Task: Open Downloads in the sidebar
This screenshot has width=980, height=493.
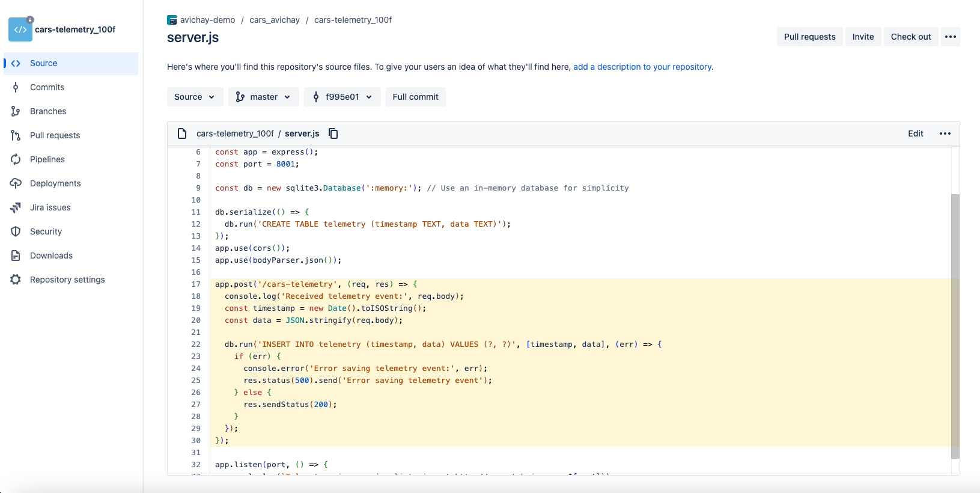Action: [51, 256]
